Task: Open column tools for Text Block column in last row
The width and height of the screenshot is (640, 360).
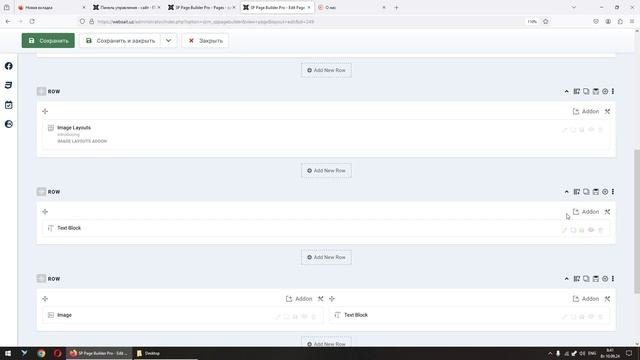Action: pos(607,299)
